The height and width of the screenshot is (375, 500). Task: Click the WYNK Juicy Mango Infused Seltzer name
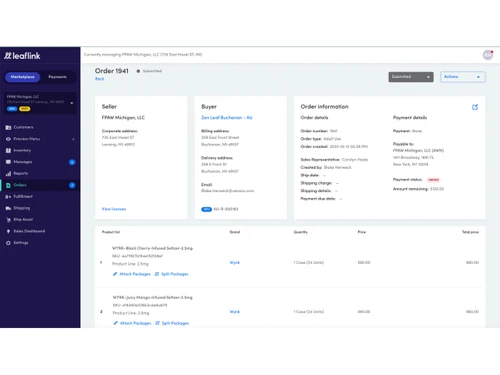pos(153,297)
